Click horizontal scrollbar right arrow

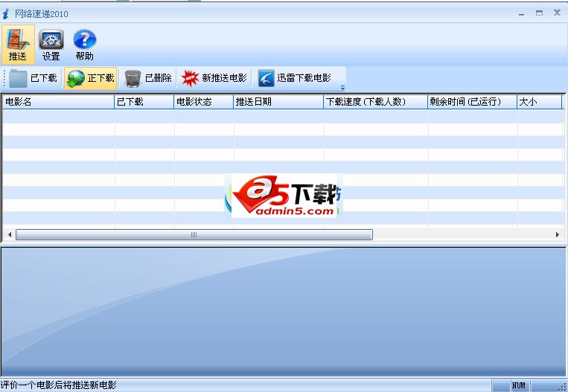pyautogui.click(x=557, y=234)
